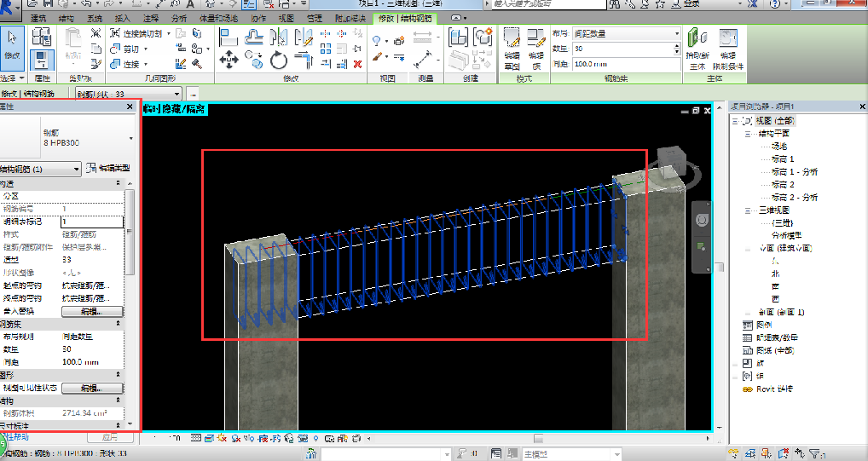Click the Edit Type (编辑类型) button

pos(107,169)
